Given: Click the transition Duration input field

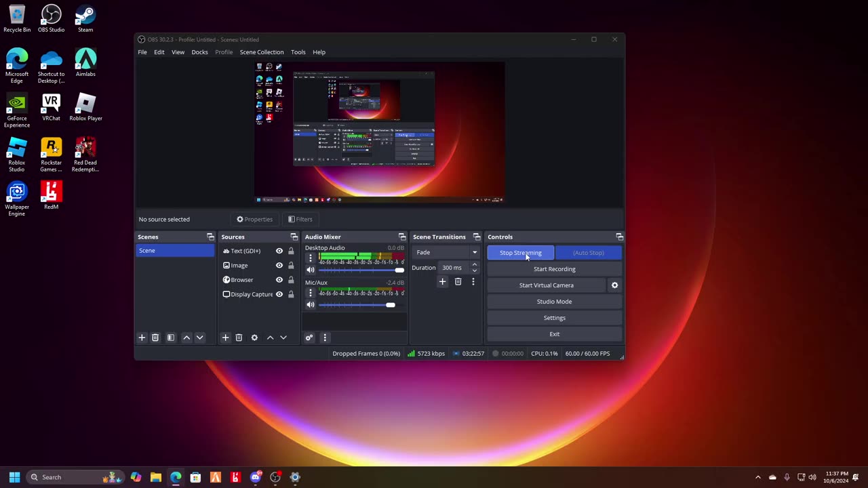Looking at the screenshot, I should [454, 268].
